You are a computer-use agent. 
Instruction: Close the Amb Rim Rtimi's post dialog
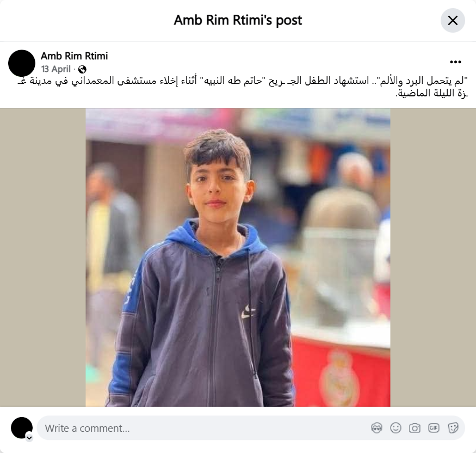point(453,21)
